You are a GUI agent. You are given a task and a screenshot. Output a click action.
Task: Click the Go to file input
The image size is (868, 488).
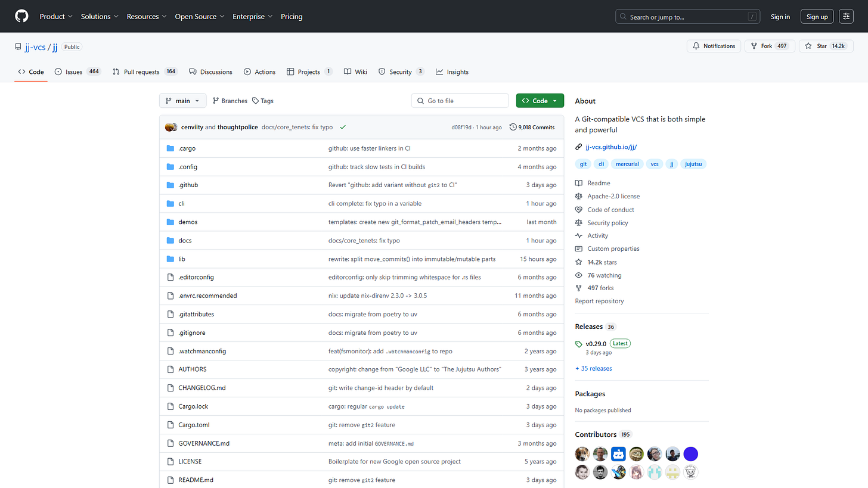click(x=460, y=101)
